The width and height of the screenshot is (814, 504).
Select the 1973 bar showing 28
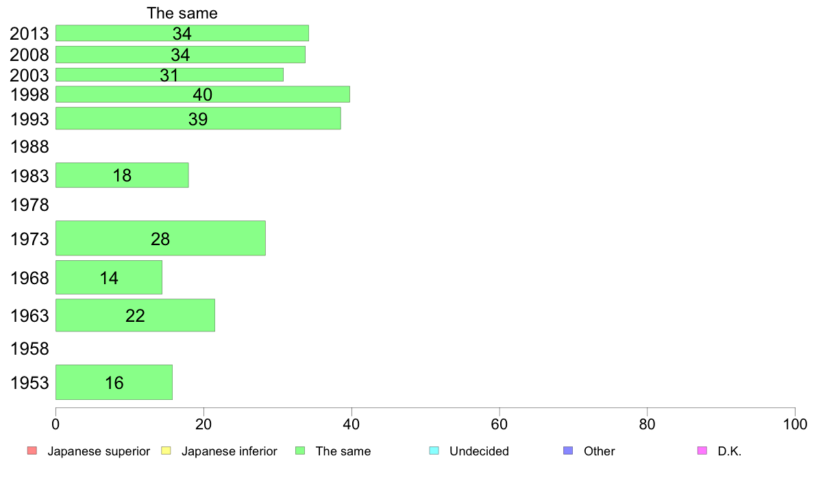tap(160, 238)
